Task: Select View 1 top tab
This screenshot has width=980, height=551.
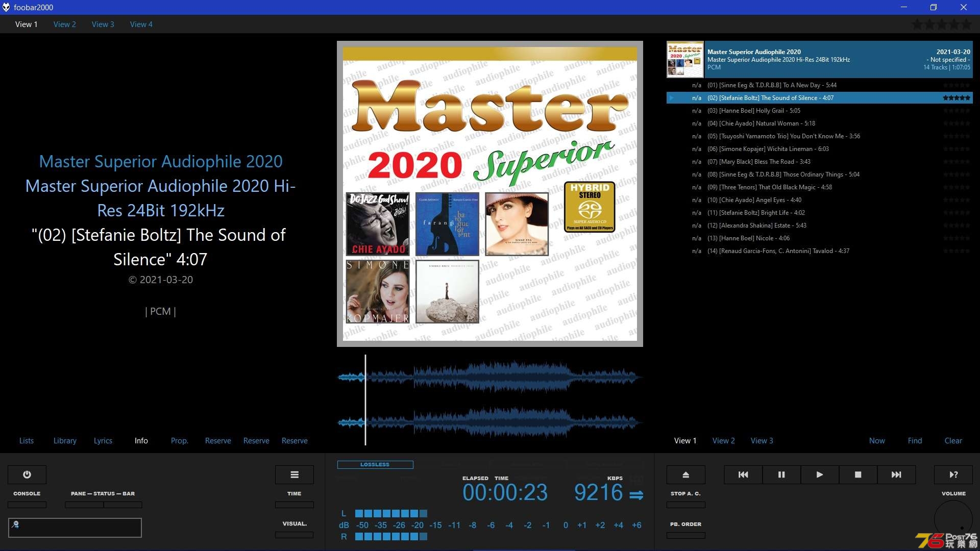Action: 27,24
